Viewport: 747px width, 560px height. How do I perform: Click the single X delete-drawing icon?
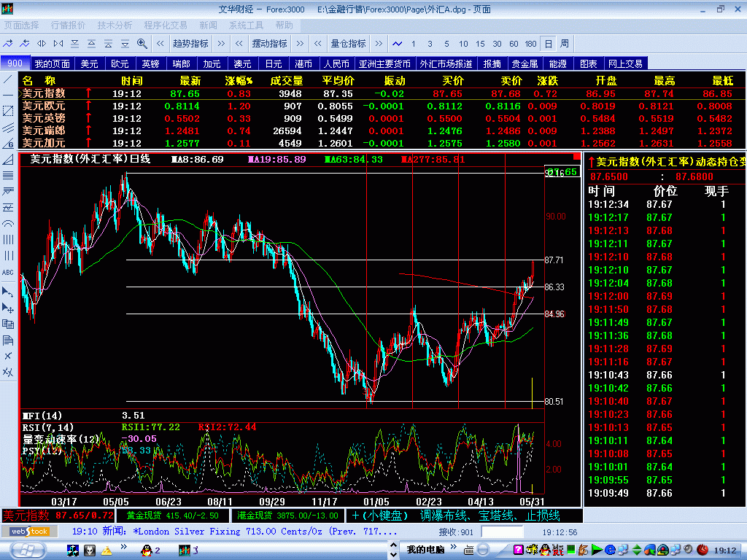click(8, 356)
